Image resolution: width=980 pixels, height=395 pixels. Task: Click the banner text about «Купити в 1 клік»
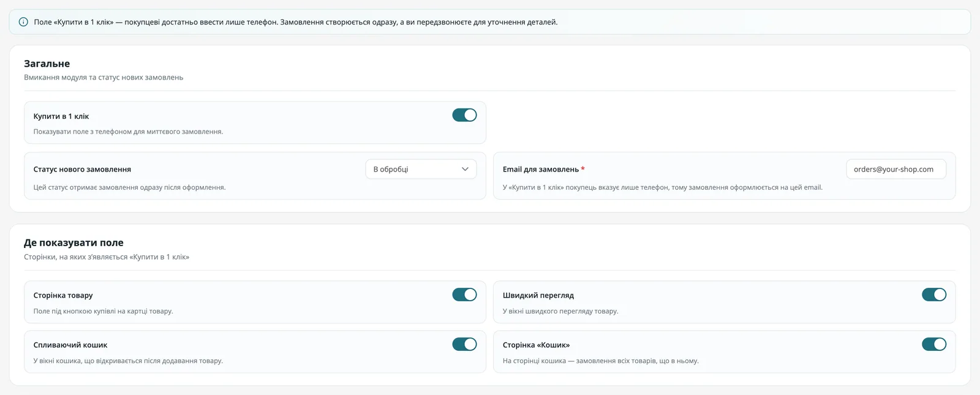pyautogui.click(x=296, y=22)
